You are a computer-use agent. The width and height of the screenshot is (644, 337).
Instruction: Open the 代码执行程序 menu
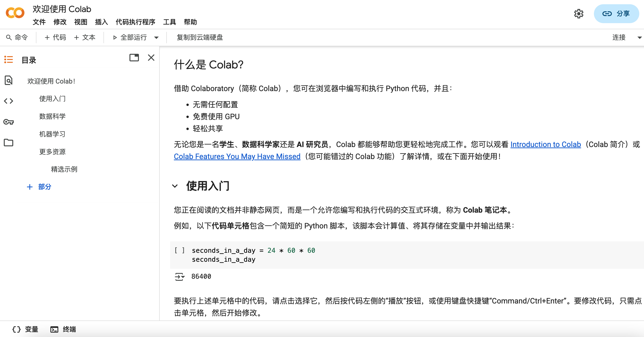pos(135,22)
